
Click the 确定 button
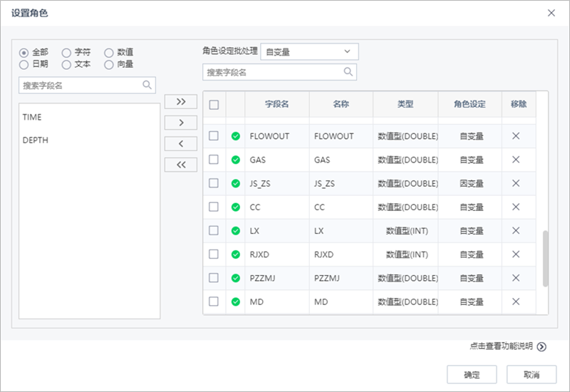pos(471,375)
